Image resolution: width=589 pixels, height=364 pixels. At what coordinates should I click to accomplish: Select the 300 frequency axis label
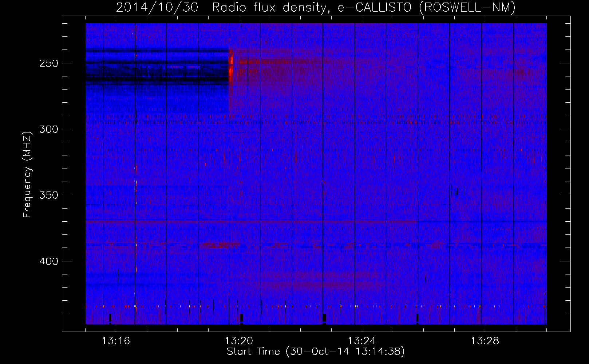pos(49,129)
